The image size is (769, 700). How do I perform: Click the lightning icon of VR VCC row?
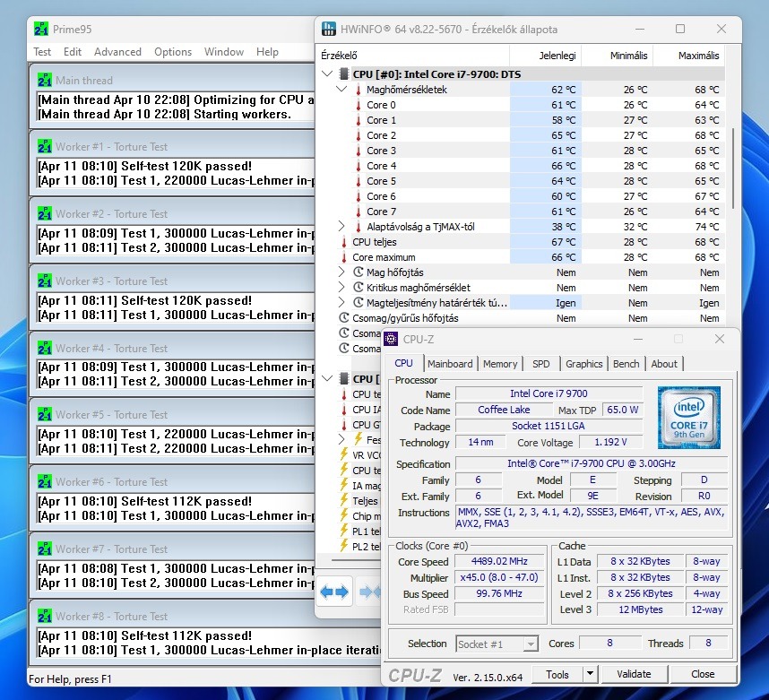[x=344, y=454]
